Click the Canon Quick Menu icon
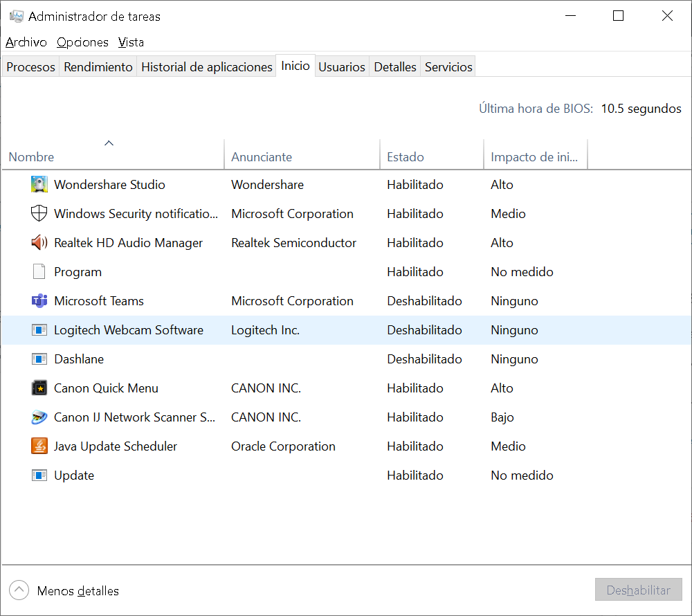The image size is (692, 616). [x=39, y=388]
